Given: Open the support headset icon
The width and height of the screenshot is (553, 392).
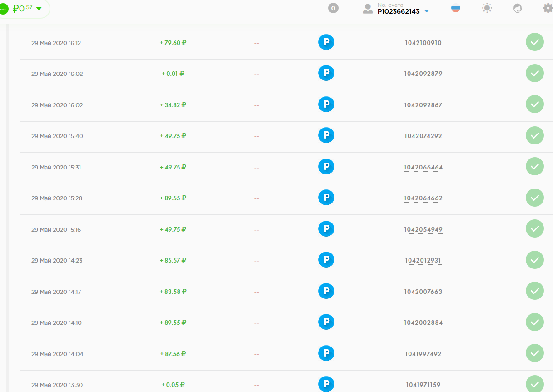Looking at the screenshot, I should click(518, 8).
